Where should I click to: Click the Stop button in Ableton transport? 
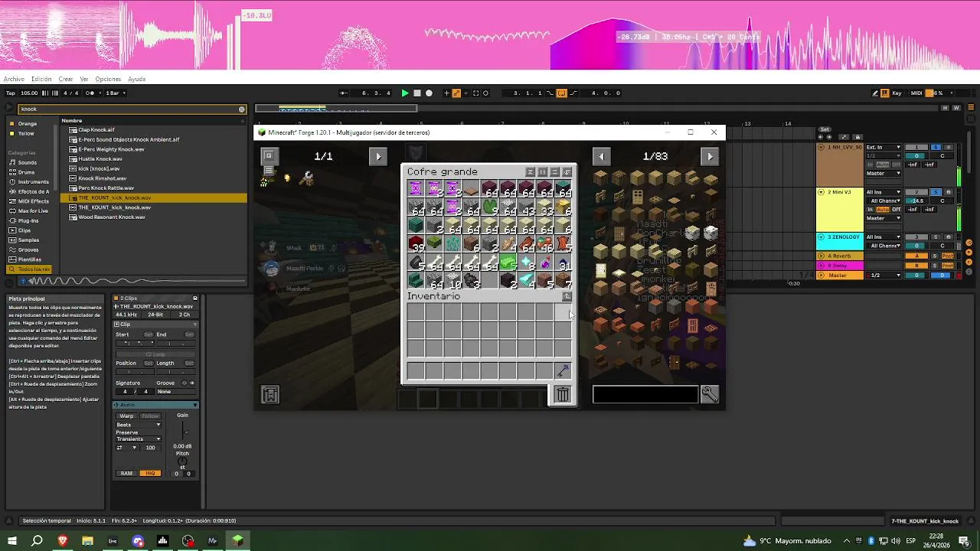(x=416, y=93)
